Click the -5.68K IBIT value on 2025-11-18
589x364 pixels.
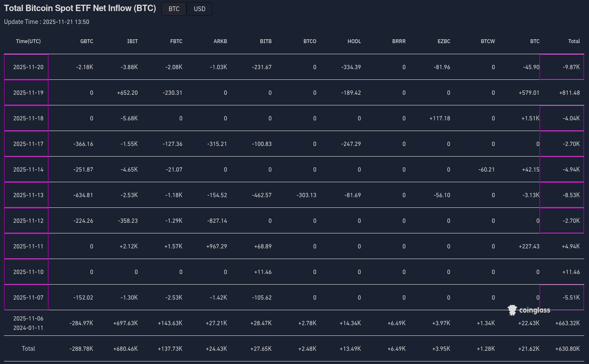tap(129, 119)
